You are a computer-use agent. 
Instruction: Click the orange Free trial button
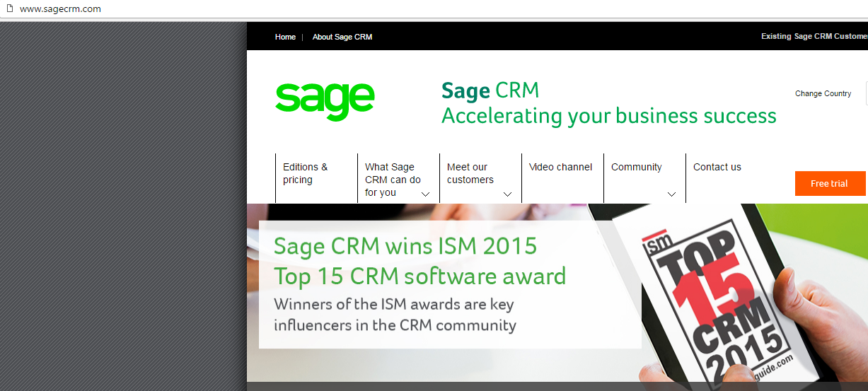point(831,183)
